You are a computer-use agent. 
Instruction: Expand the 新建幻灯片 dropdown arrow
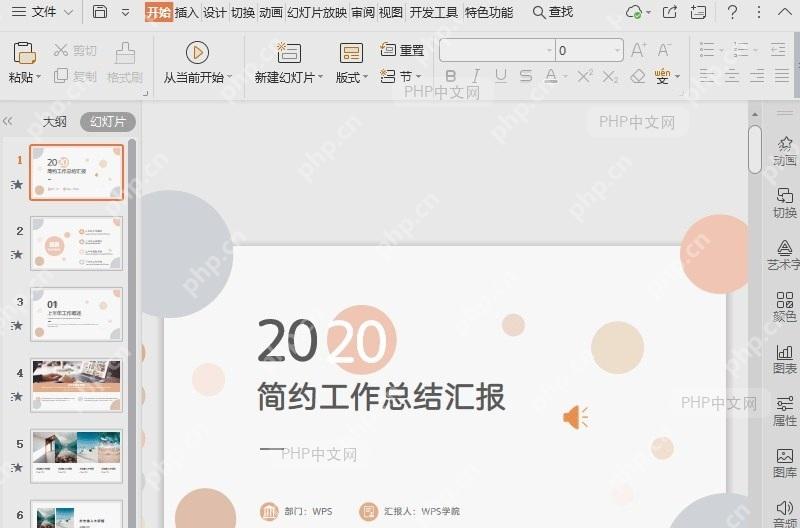tap(320, 77)
